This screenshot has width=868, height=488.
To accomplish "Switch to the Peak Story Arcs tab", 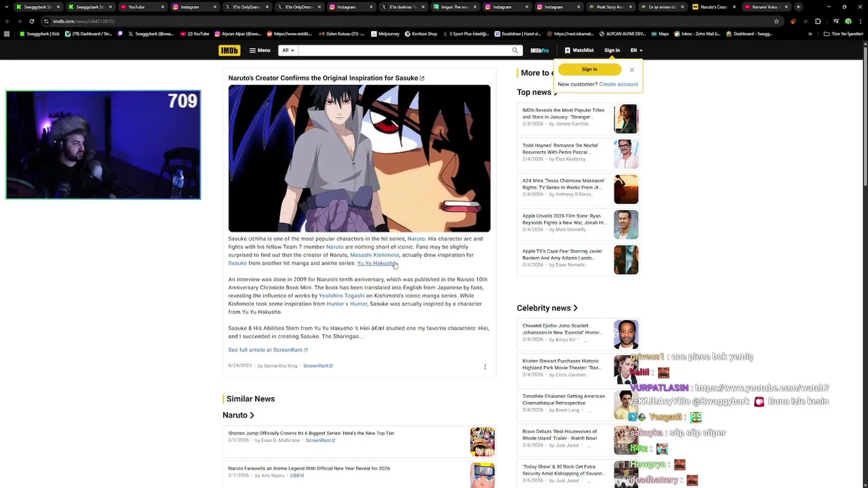I will 610,7.
